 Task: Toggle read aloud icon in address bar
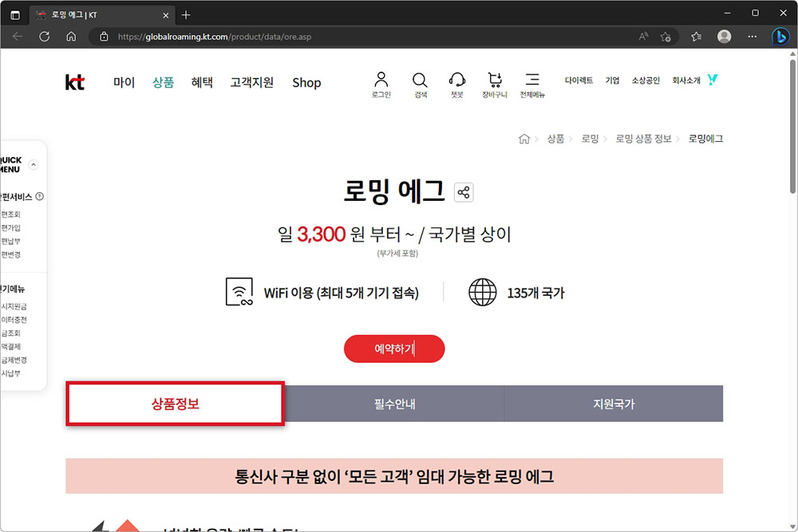coord(643,37)
